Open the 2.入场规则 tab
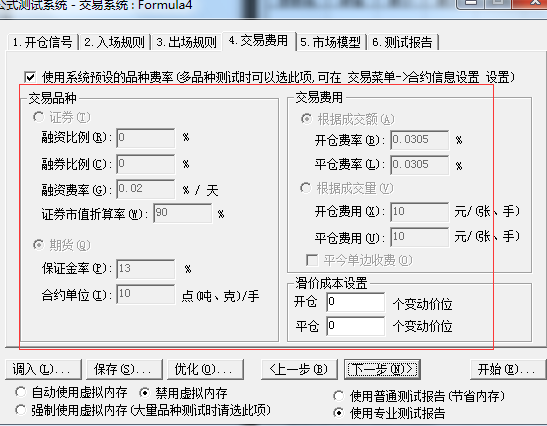 [114, 42]
